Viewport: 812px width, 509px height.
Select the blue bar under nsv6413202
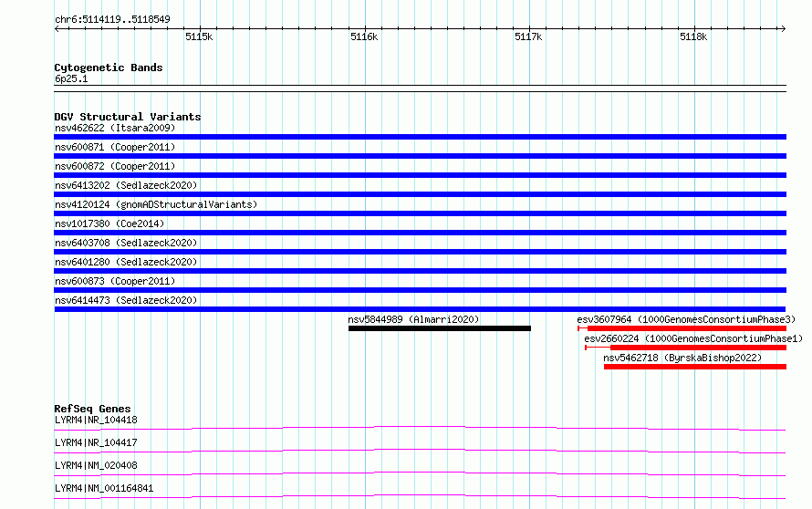pyautogui.click(x=420, y=194)
